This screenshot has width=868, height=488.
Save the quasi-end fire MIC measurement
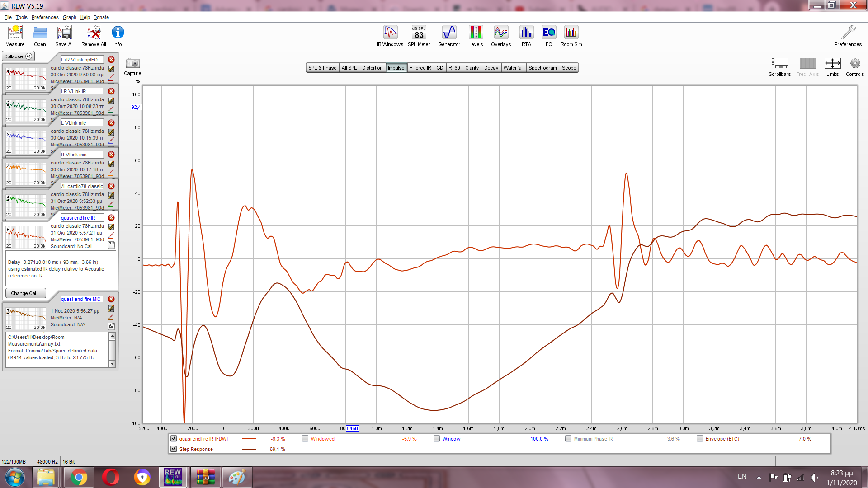111,309
